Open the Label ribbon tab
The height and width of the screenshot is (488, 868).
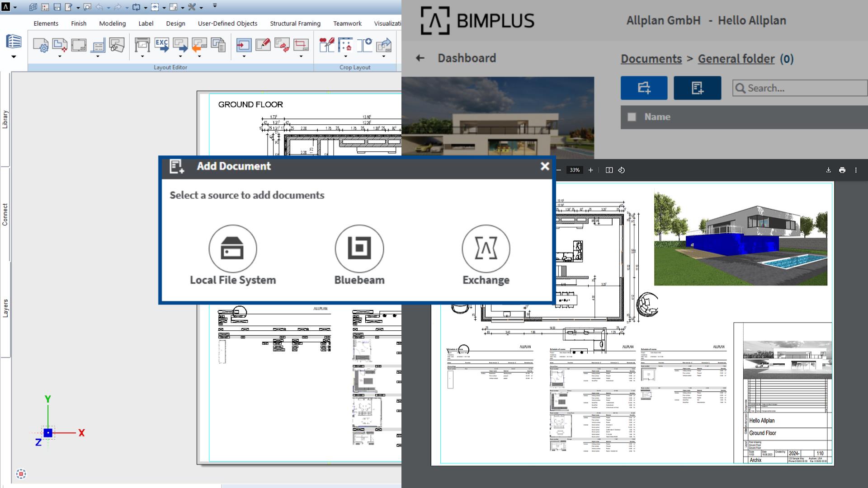pyautogui.click(x=146, y=23)
